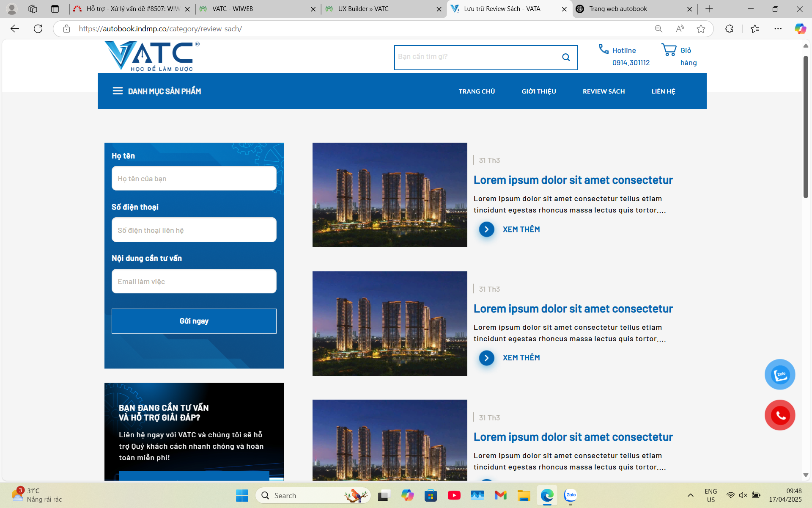812x508 pixels.
Task: Focus the Họ tên của bạn field
Action: [194, 178]
